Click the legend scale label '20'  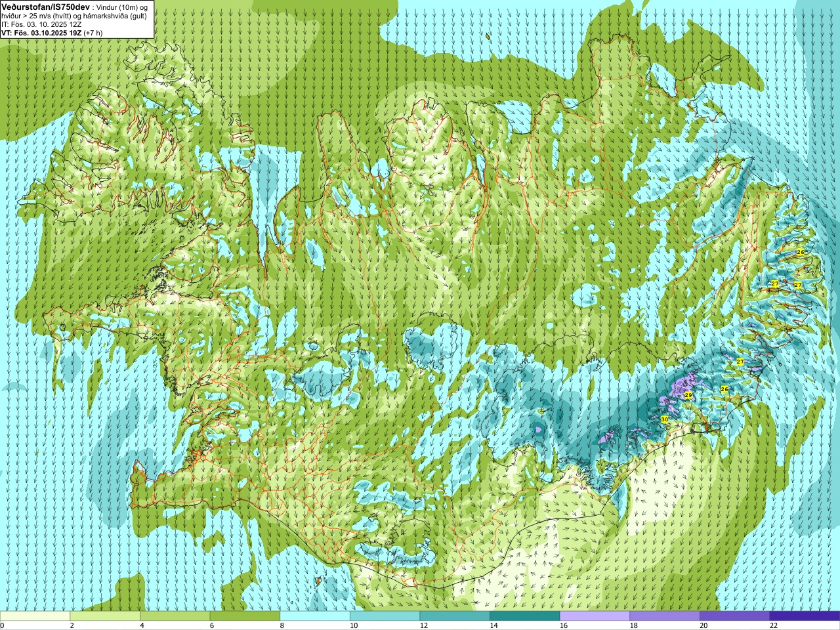coord(703,625)
